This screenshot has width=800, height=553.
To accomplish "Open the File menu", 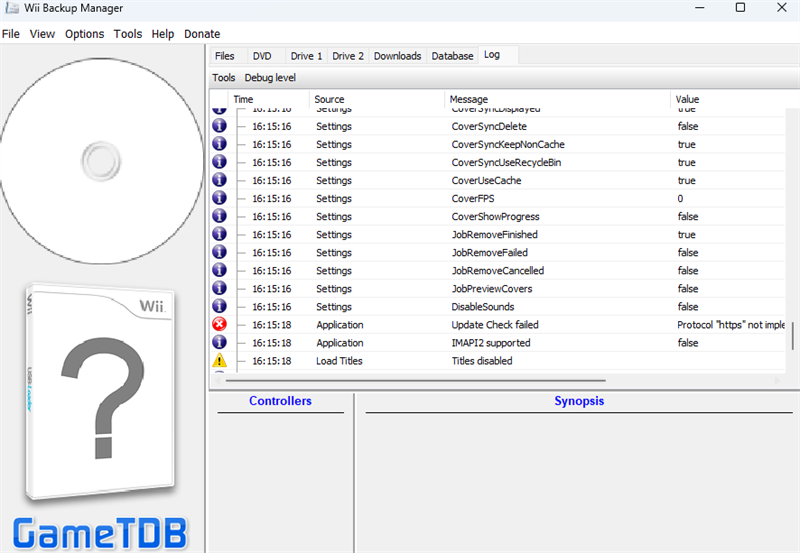I will (11, 34).
